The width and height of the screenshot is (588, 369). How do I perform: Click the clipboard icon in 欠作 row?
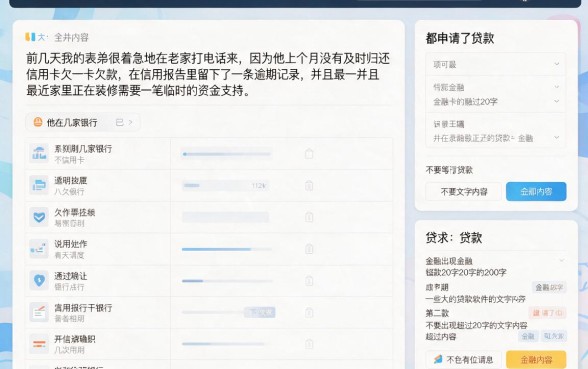click(x=309, y=217)
